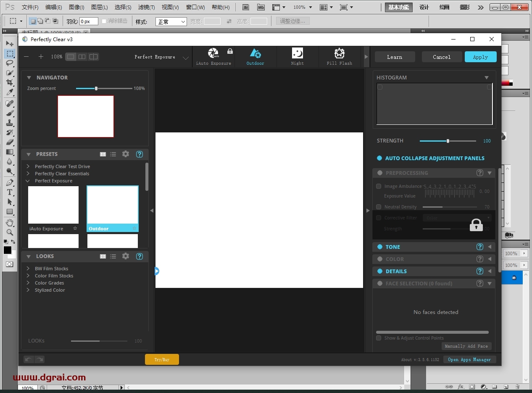Show Presets as list view

coord(113,154)
